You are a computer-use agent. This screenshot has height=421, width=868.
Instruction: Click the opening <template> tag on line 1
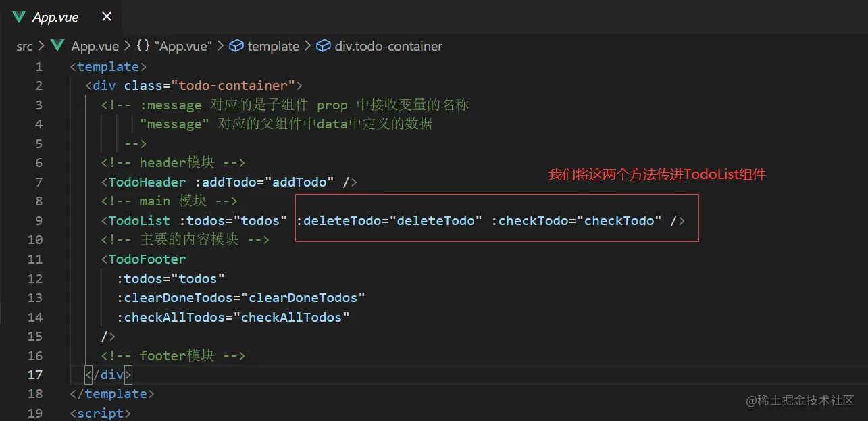[x=108, y=66]
